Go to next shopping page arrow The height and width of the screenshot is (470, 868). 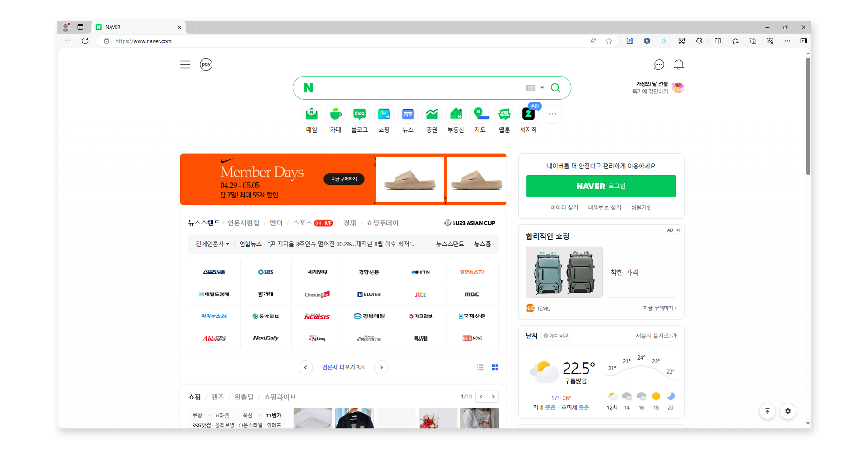[493, 397]
